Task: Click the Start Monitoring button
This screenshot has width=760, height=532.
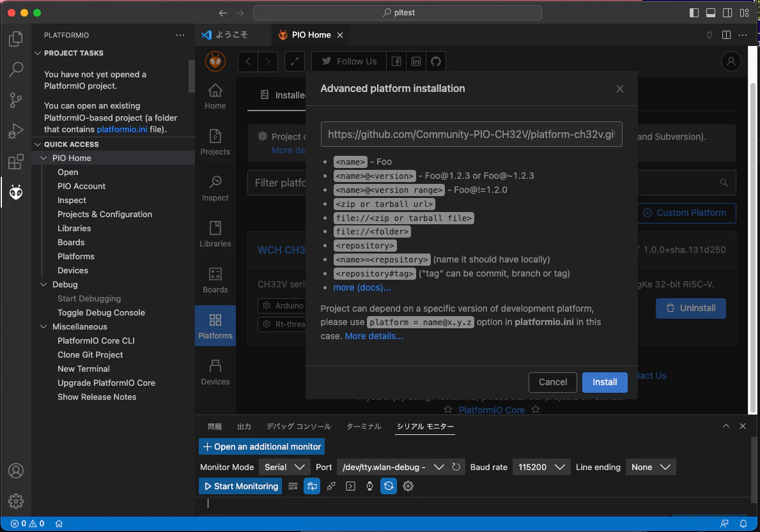Action: (x=240, y=486)
